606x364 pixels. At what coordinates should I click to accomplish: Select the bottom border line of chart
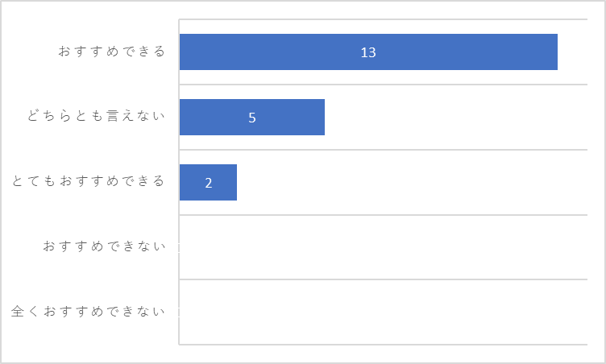(384, 345)
